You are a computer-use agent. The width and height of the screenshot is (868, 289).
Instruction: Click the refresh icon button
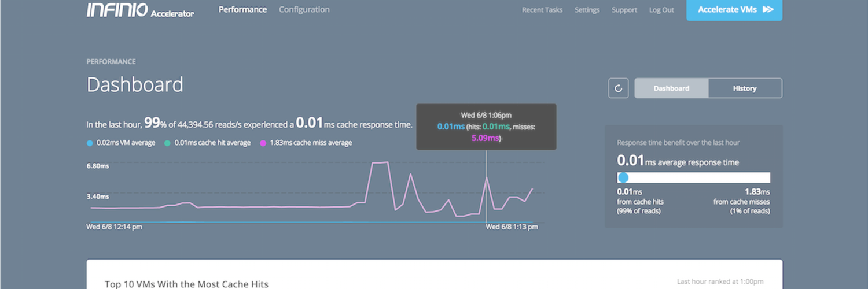pyautogui.click(x=618, y=88)
